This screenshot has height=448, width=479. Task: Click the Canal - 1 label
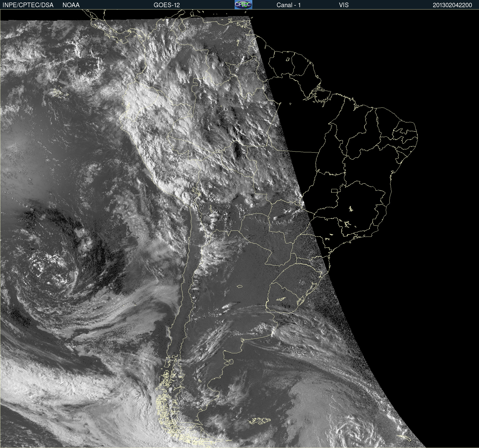point(288,5)
